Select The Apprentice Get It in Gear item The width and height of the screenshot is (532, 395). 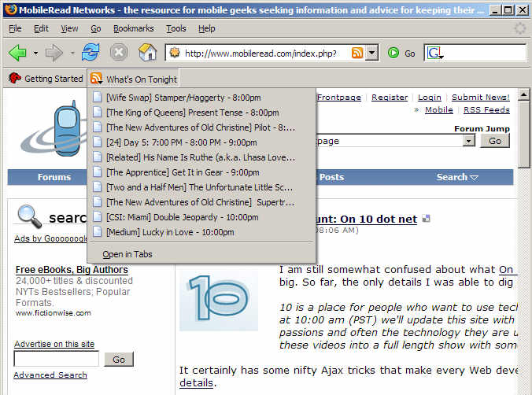point(201,172)
